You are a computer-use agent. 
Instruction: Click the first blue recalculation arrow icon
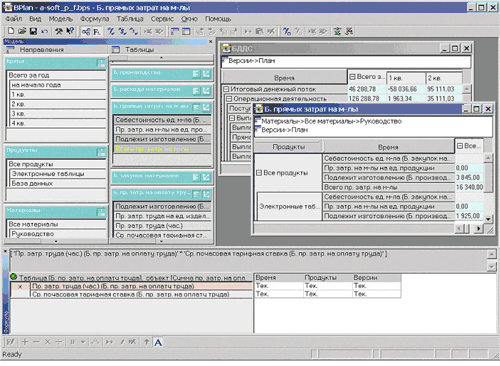click(x=111, y=31)
